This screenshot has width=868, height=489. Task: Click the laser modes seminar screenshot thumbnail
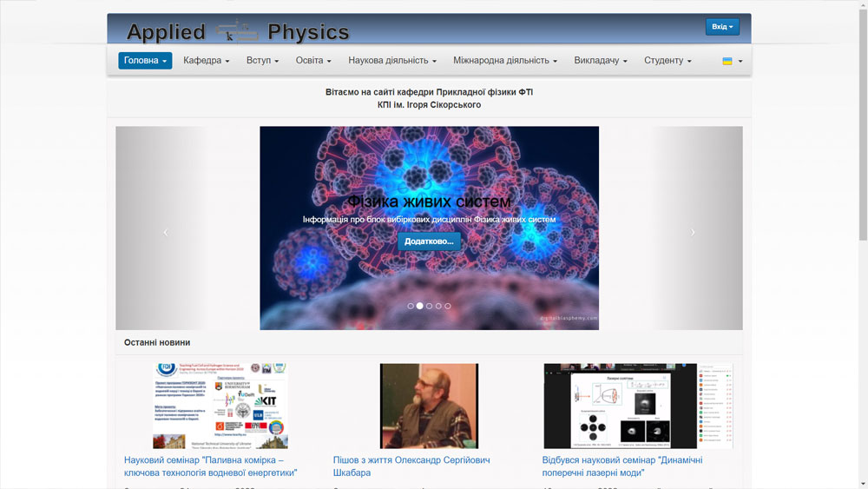point(638,406)
